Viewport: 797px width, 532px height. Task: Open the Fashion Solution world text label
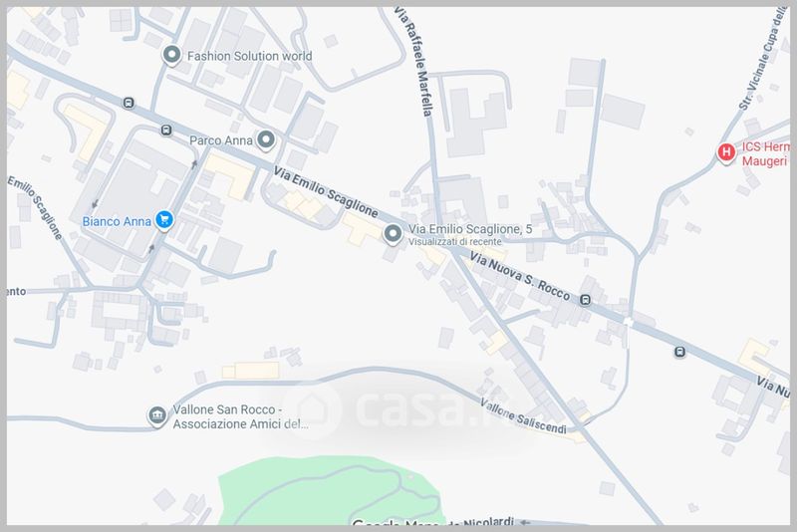[x=250, y=56]
